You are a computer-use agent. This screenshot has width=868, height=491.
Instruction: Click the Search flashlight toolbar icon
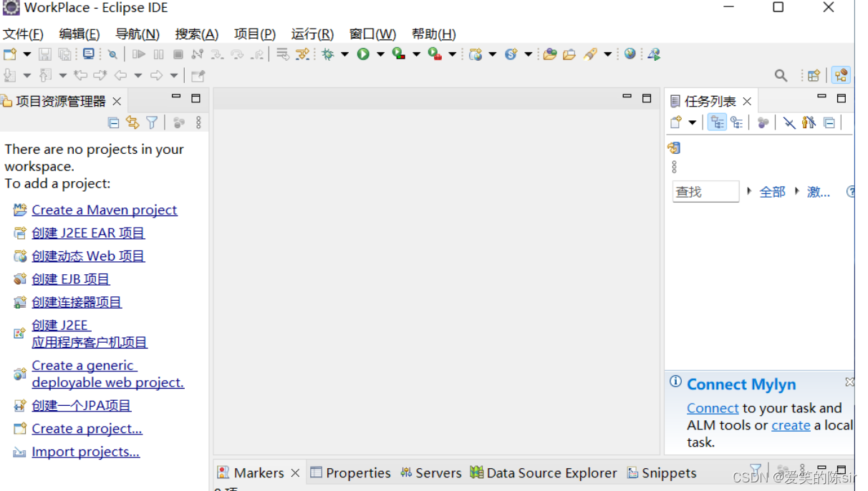[x=590, y=54]
